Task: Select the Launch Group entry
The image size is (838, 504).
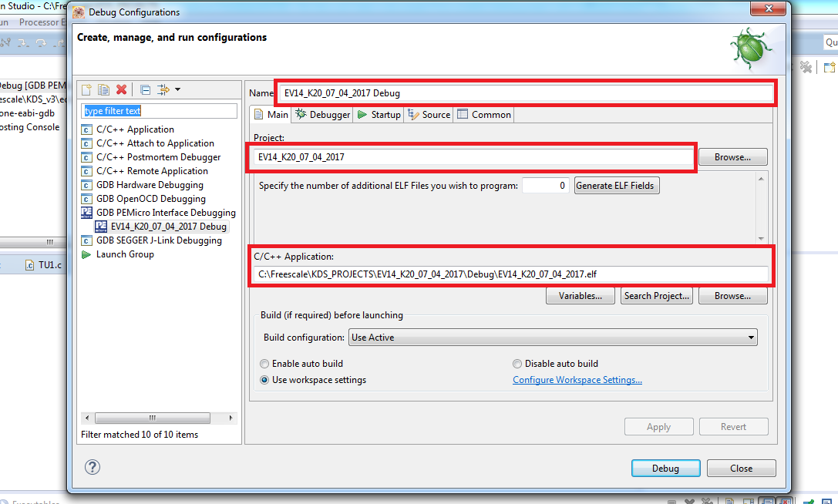Action: (124, 254)
